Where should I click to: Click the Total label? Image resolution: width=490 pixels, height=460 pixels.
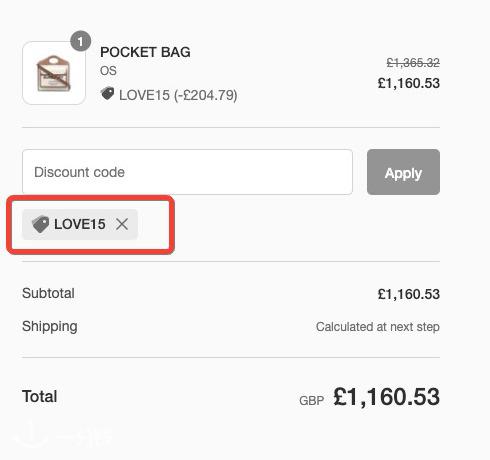[x=40, y=396]
